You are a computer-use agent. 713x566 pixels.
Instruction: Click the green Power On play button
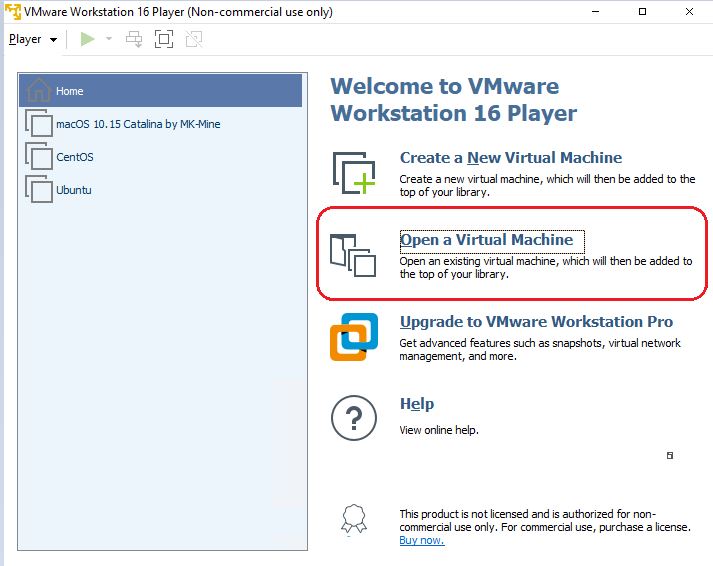[88, 39]
